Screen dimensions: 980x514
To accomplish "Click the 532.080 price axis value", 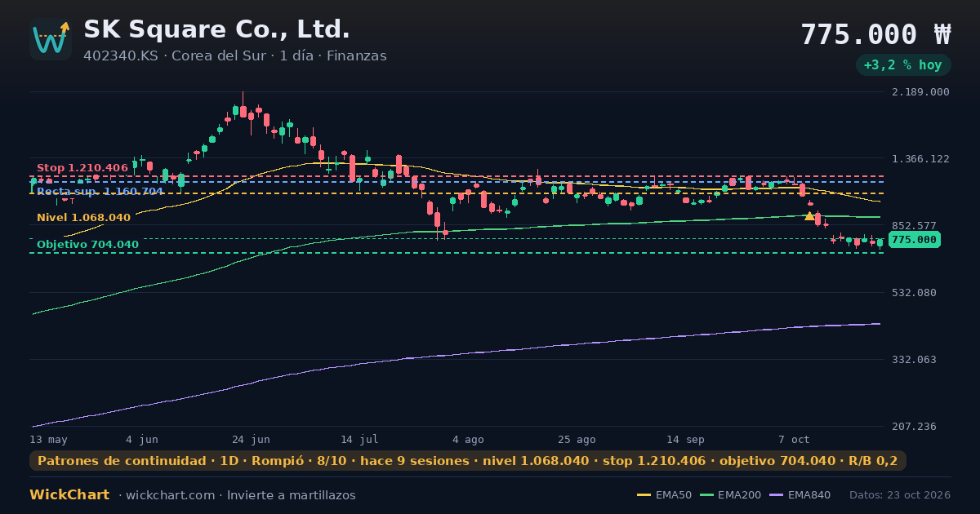I will [x=915, y=293].
